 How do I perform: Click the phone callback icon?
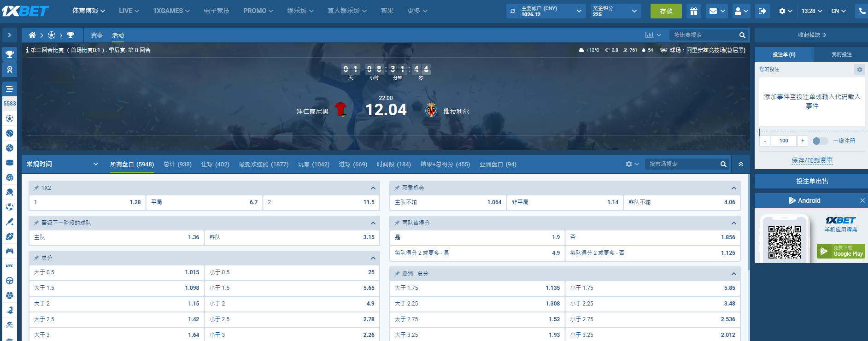pos(862,11)
